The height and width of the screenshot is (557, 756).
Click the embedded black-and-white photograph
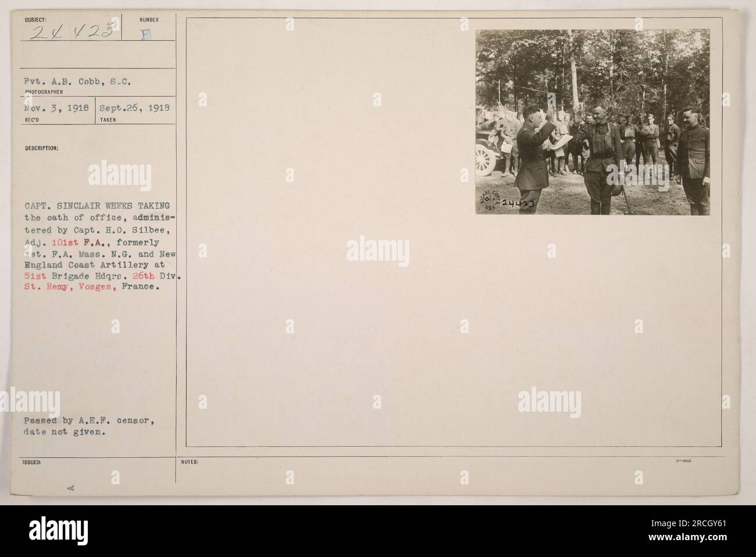[x=593, y=122]
